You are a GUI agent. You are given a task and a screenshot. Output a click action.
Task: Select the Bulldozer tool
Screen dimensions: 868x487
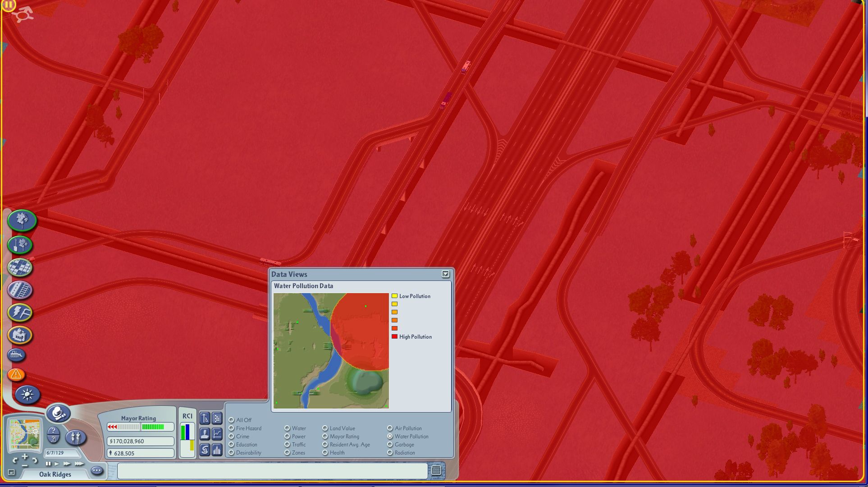coord(17,355)
